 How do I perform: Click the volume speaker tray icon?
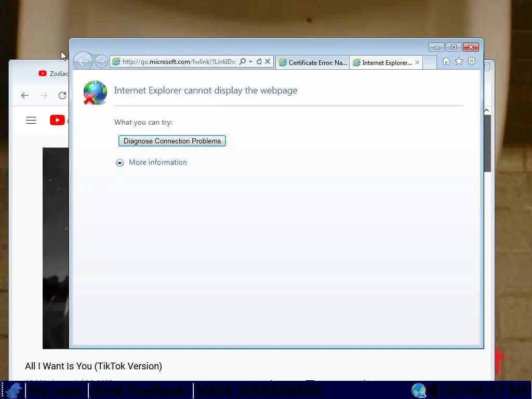(x=433, y=391)
